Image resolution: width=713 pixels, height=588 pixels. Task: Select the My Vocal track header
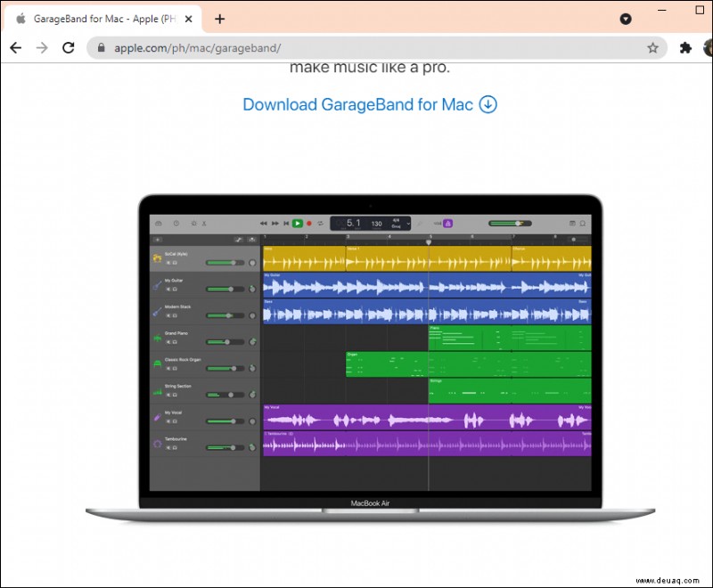[205, 417]
